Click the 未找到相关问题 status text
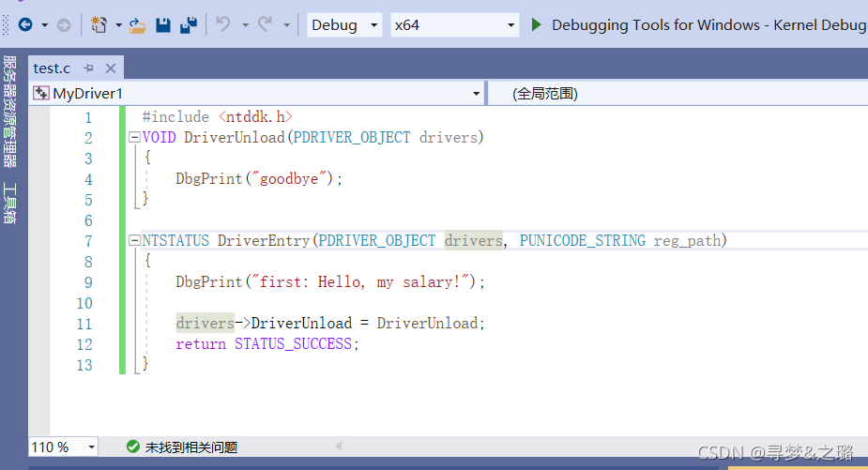 (x=191, y=447)
